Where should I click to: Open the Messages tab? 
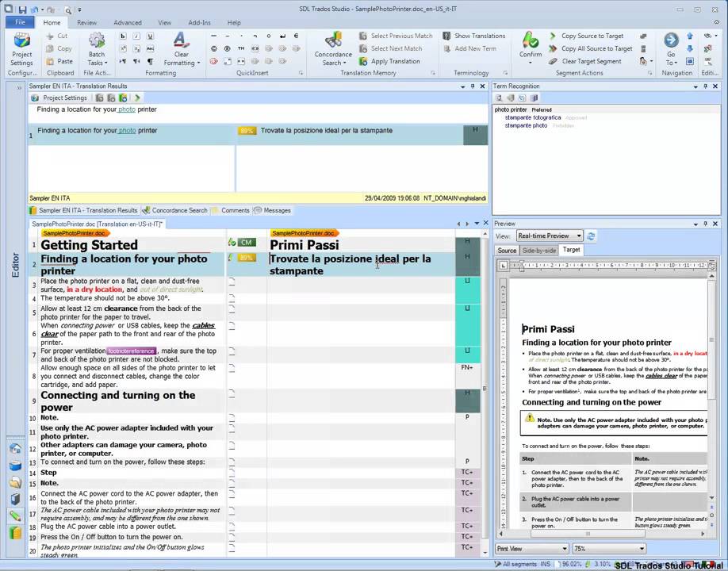[273, 210]
